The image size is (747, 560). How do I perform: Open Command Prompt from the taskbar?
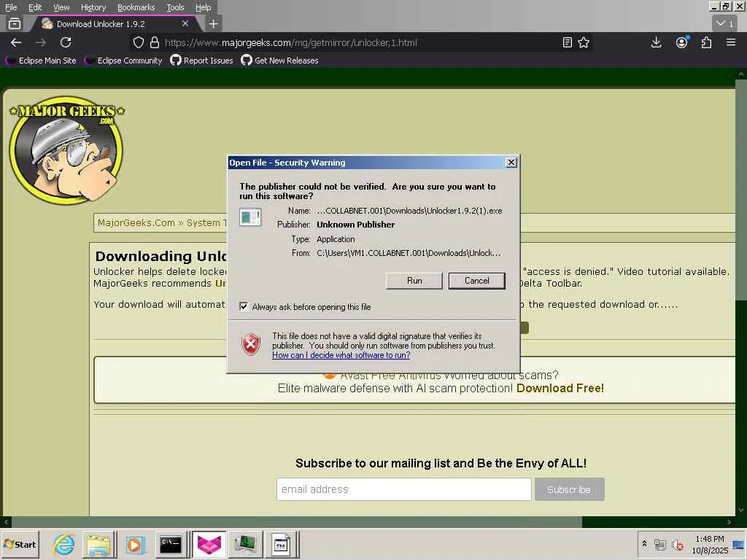[171, 544]
